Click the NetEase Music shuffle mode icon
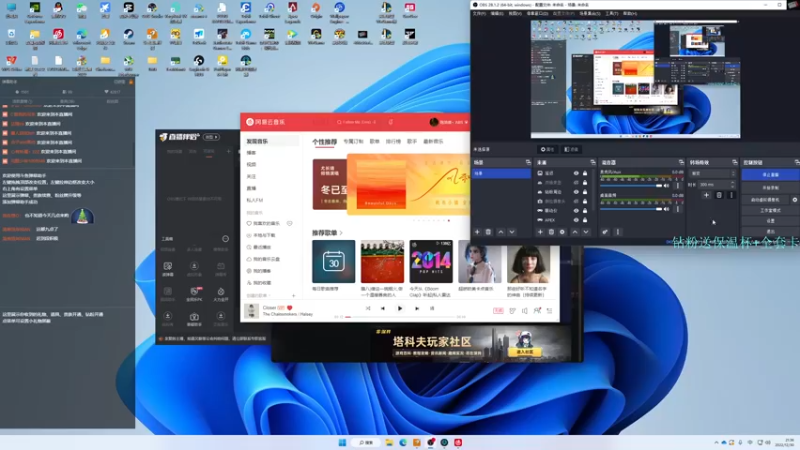Image resolution: width=800 pixels, height=450 pixels. pyautogui.click(x=368, y=308)
